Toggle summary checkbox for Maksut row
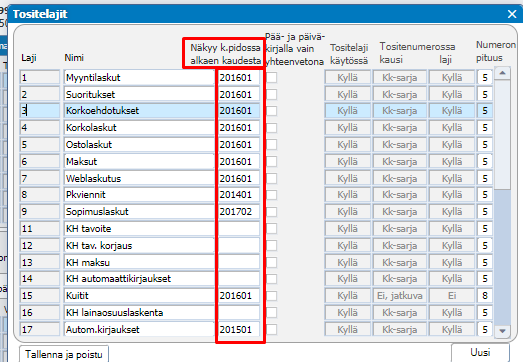The width and height of the screenshot is (523, 362). coord(272,161)
